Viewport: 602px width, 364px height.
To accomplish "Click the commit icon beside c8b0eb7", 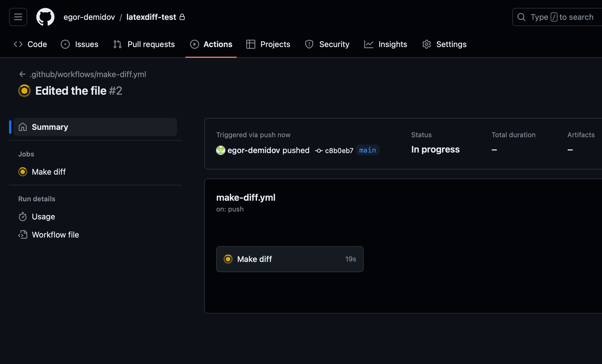I will click(319, 151).
